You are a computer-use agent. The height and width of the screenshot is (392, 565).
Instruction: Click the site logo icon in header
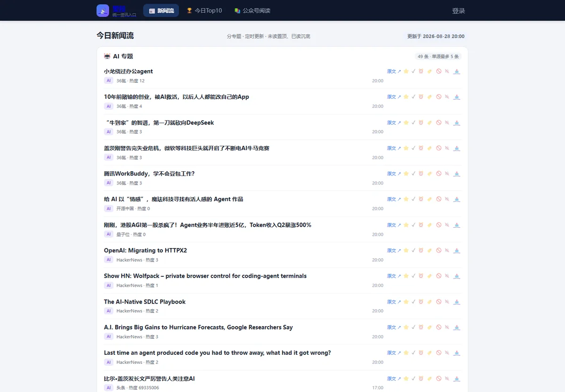point(103,10)
